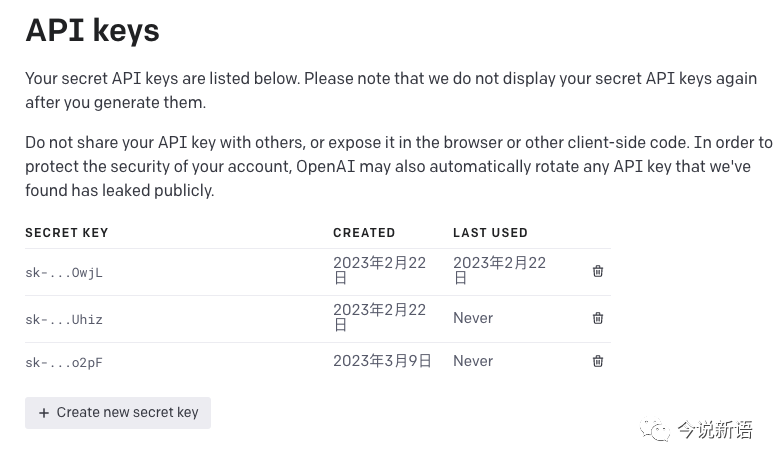The image size is (777, 463).
Task: Click Never in the sk-...o2pF row
Action: tap(473, 361)
